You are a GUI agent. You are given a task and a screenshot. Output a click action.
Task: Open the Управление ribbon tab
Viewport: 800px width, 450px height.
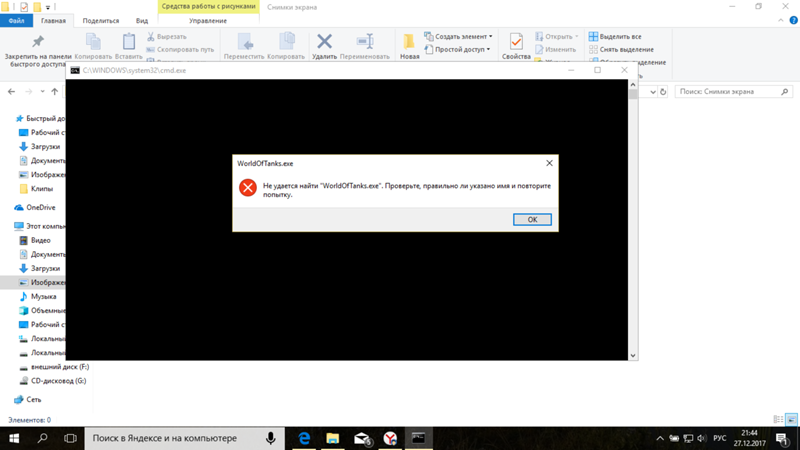(x=208, y=21)
